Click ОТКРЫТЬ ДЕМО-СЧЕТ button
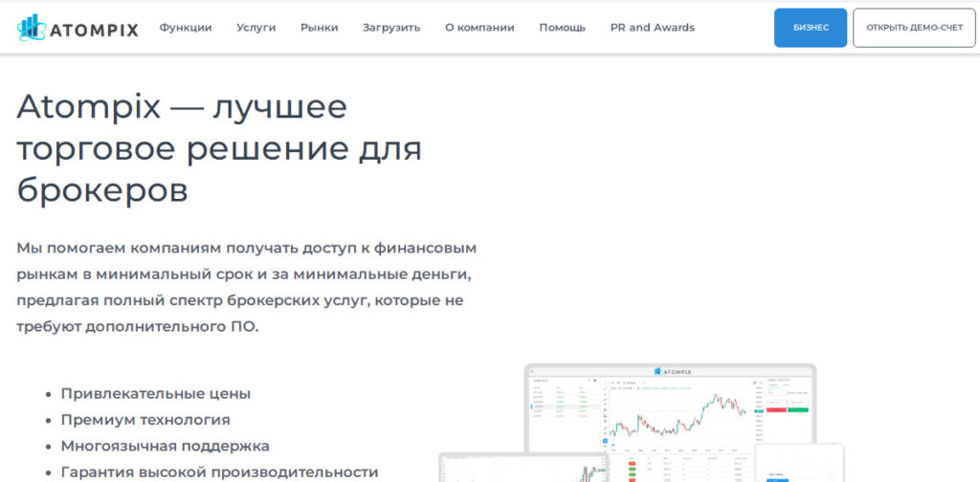This screenshot has width=980, height=482. 914,28
